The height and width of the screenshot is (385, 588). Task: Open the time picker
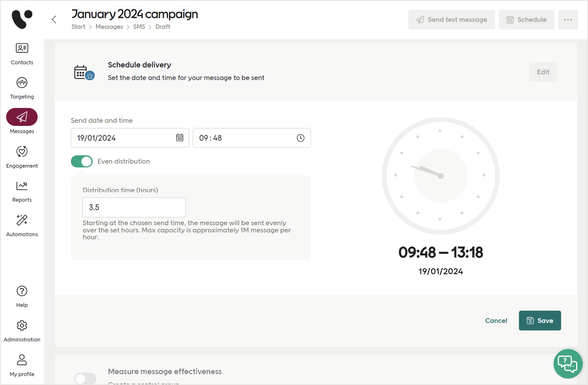click(x=300, y=138)
